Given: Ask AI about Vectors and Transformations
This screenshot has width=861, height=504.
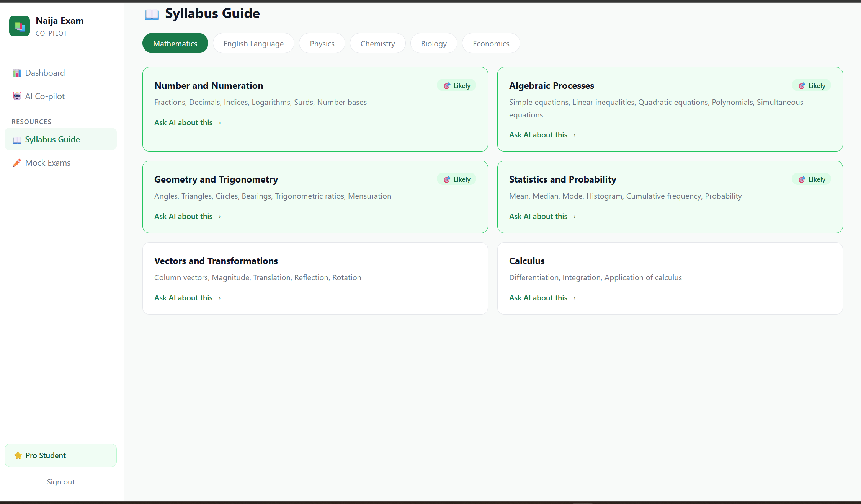Looking at the screenshot, I should 188,298.
